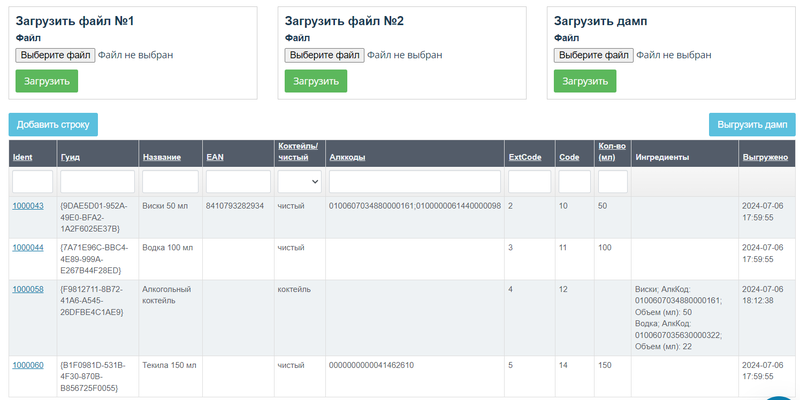Sort by Кол-во (мл) column header
800x400 pixels.
point(612,152)
